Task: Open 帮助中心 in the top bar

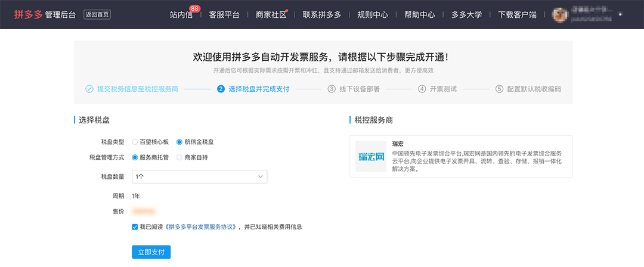Action: click(419, 15)
